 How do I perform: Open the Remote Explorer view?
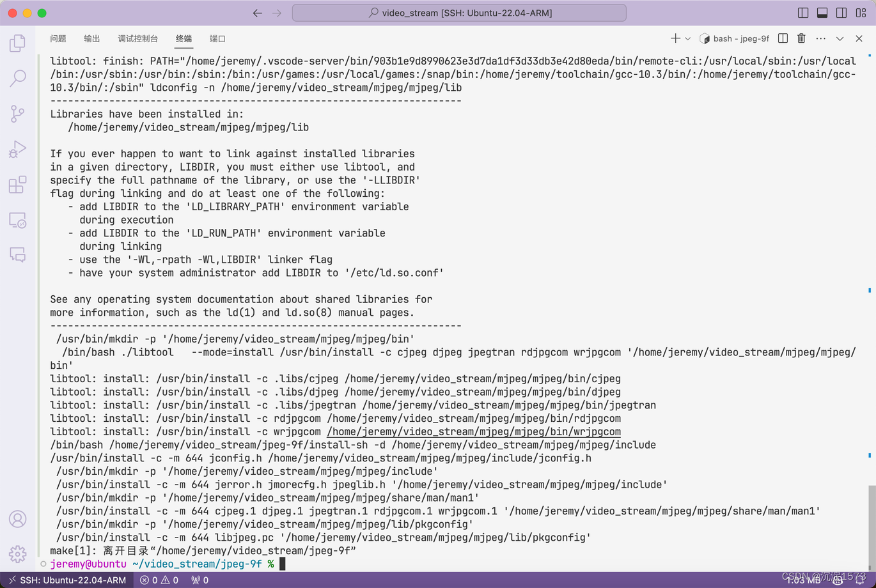coord(17,220)
